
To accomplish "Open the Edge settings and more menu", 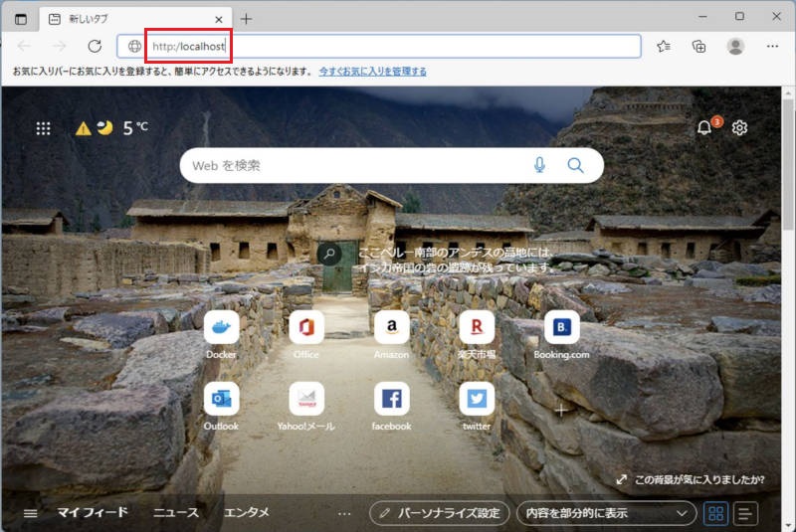I will click(772, 46).
